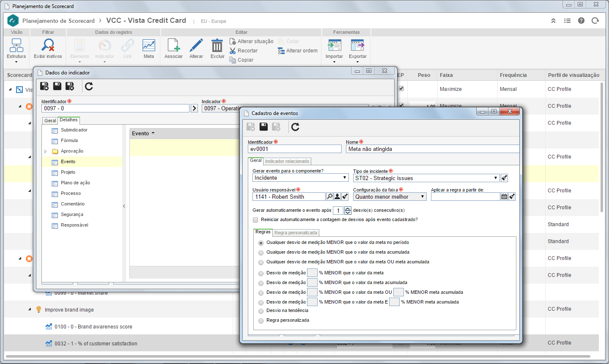Open the Regra personalizada tab
The height and width of the screenshot is (364, 609).
tap(296, 233)
